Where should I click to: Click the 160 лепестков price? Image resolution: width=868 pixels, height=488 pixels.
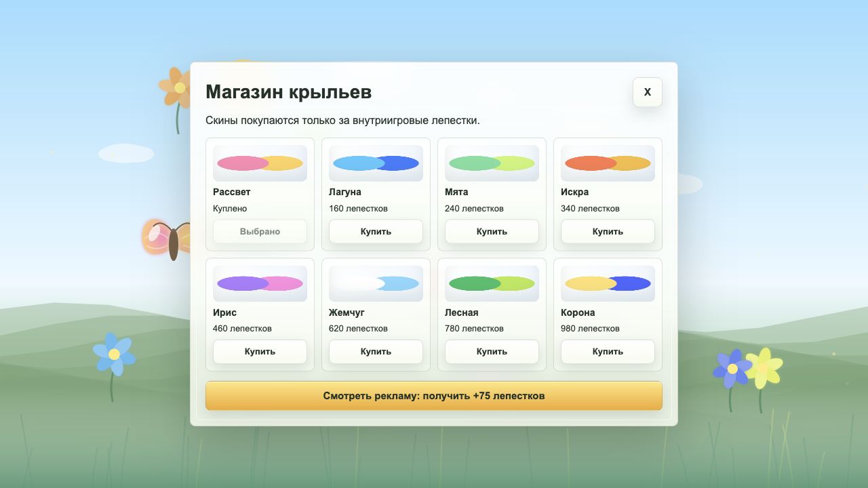tap(358, 208)
